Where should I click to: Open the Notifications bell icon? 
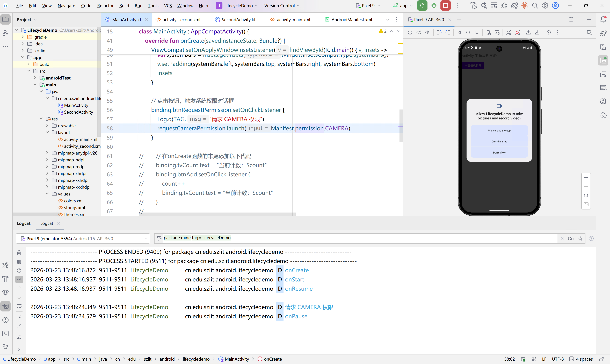(x=603, y=19)
